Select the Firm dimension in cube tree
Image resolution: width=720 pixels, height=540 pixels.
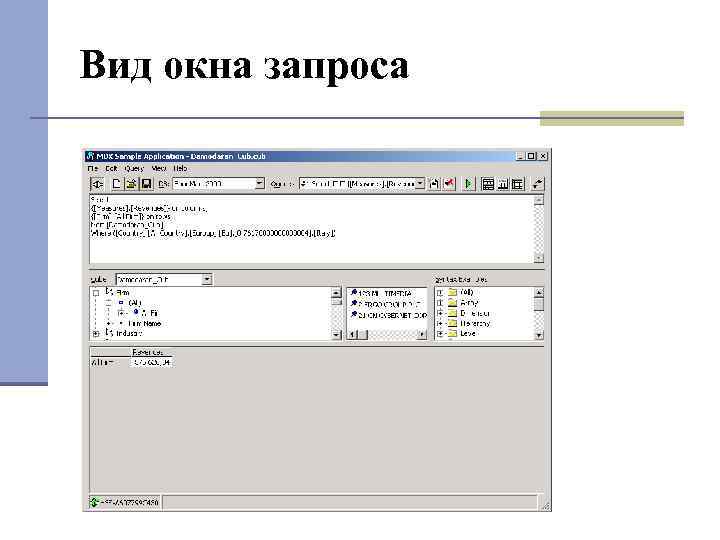coord(123,292)
